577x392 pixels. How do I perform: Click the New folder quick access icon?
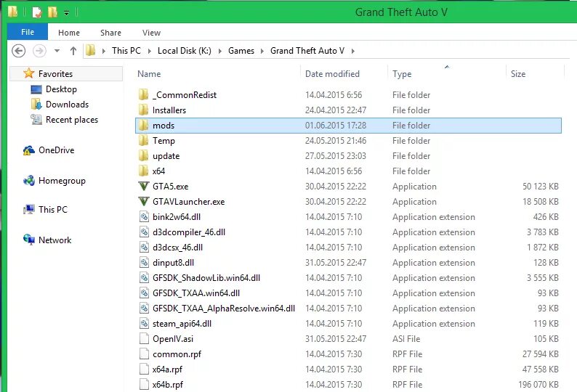coord(52,12)
